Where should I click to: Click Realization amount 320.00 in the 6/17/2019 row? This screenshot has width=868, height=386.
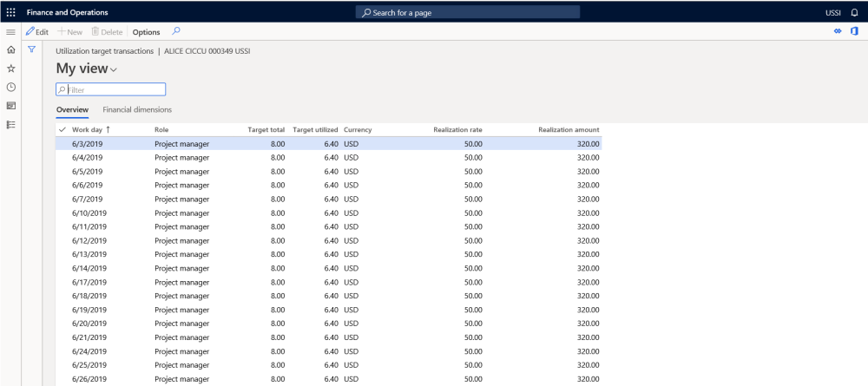(x=588, y=282)
